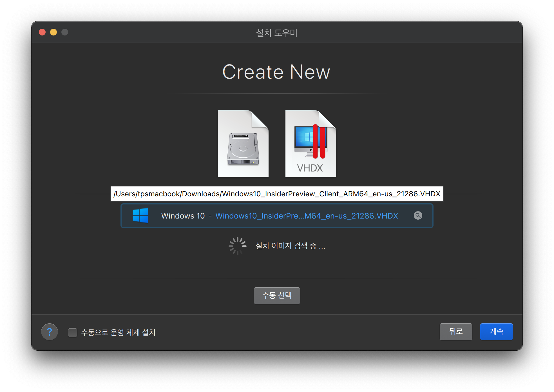Click the magnifier reveal icon in the Windows 10 row

click(x=418, y=215)
